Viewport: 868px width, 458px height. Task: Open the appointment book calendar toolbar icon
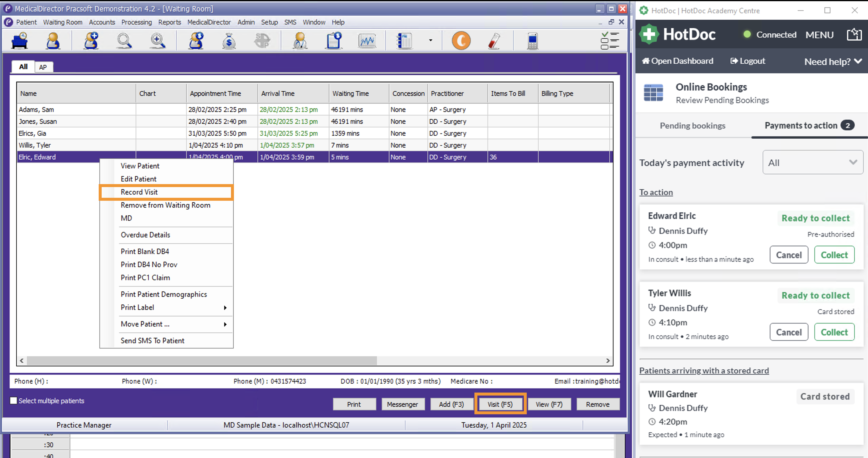click(404, 41)
